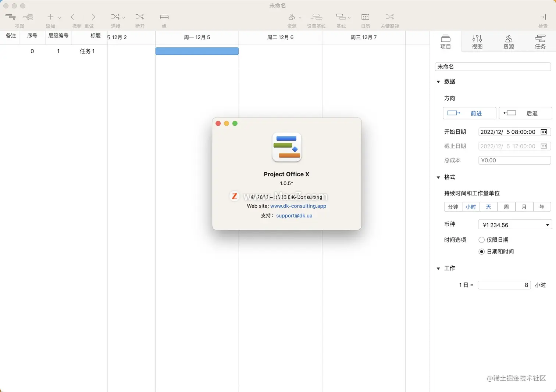Screen dimensions: 556x392
Task: Select the 月 duration unit
Action: (524, 207)
